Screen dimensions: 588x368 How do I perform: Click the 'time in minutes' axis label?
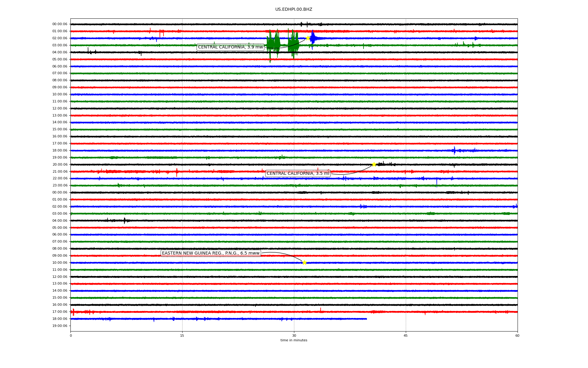294,340
